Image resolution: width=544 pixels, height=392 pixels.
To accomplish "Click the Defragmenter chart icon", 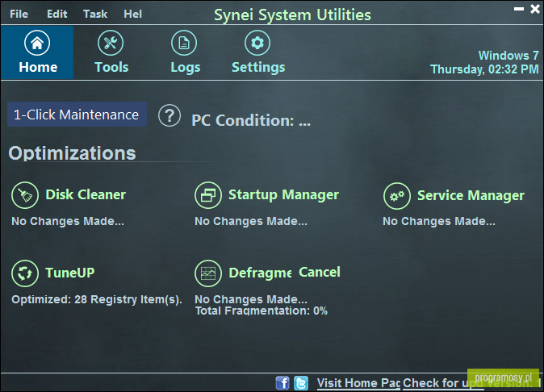I will [x=208, y=273].
